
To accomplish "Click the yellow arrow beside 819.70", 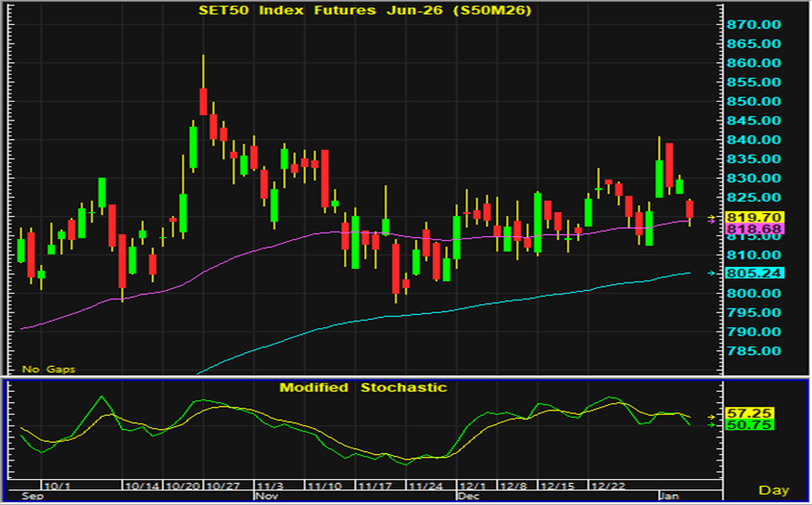I will point(711,218).
